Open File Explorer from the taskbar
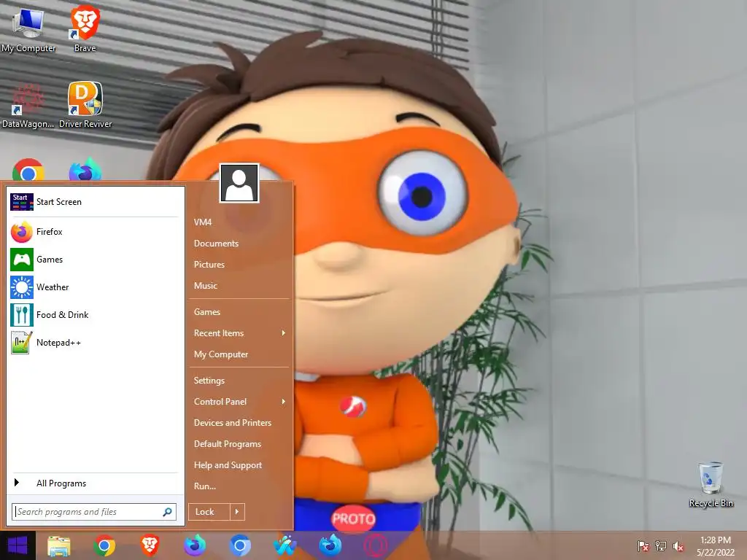This screenshot has width=747, height=560. coord(59,545)
